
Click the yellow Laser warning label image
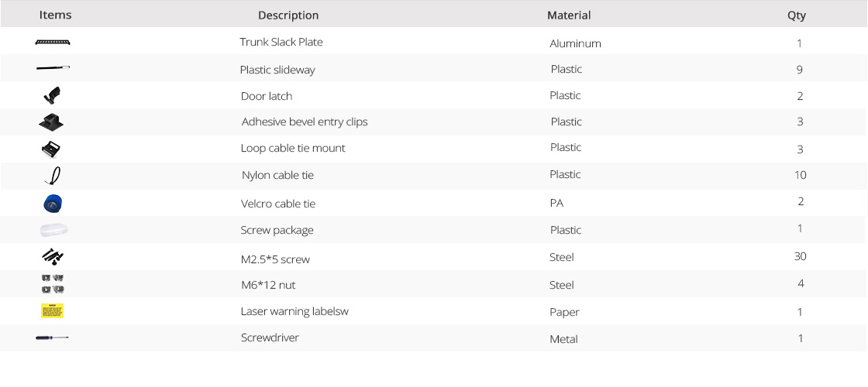tap(53, 310)
